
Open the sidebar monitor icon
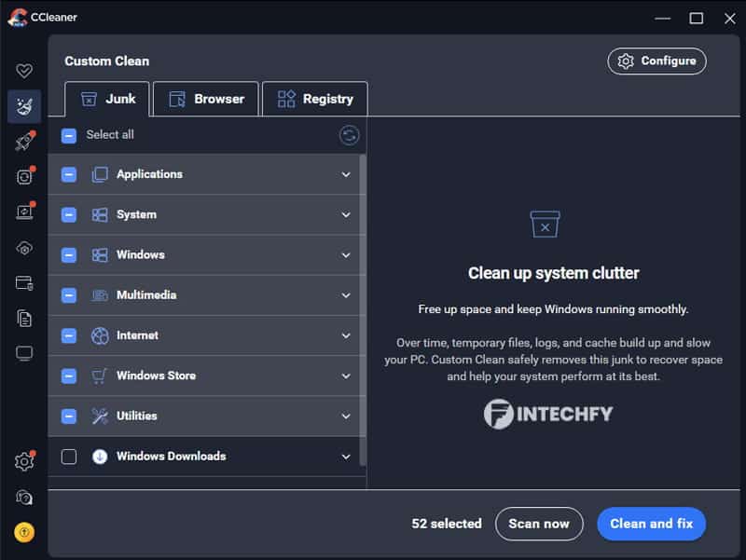(x=24, y=354)
